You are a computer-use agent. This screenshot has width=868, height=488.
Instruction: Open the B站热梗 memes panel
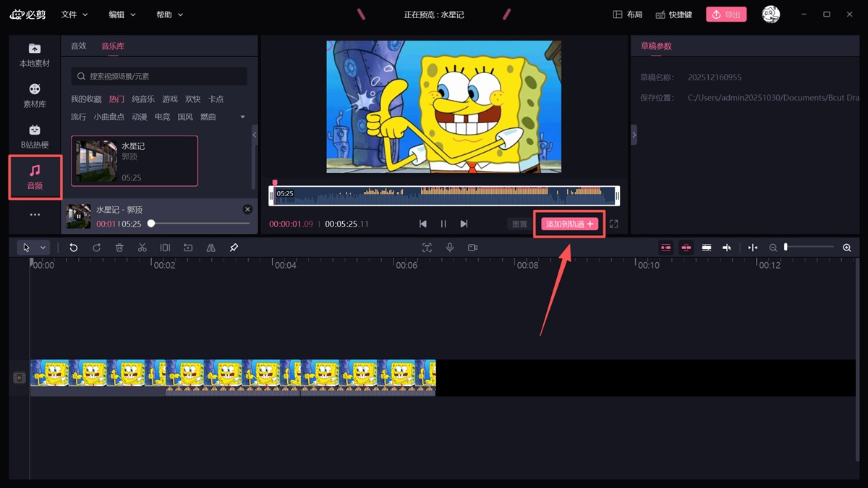34,136
